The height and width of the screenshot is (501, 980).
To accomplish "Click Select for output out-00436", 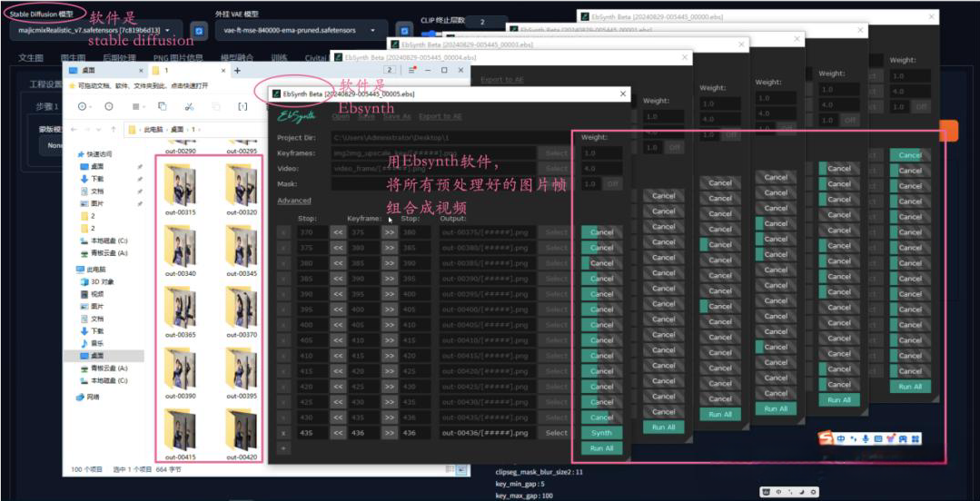I will click(556, 433).
